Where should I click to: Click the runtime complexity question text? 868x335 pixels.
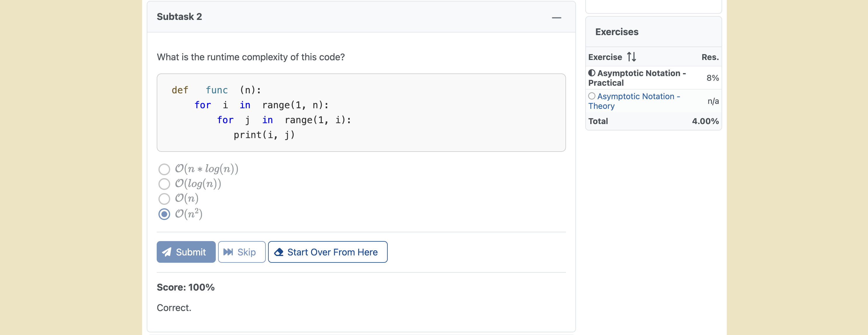tap(251, 57)
